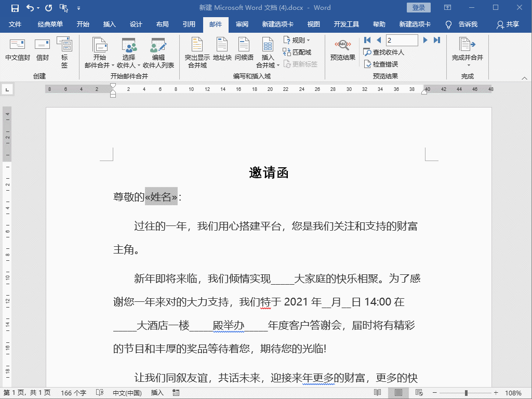
Task: Go to last record arrow
Action: (x=437, y=40)
